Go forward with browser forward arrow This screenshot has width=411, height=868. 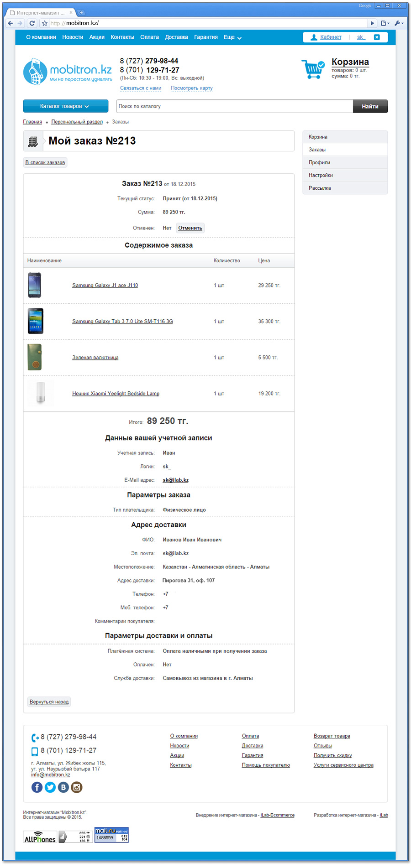point(20,23)
